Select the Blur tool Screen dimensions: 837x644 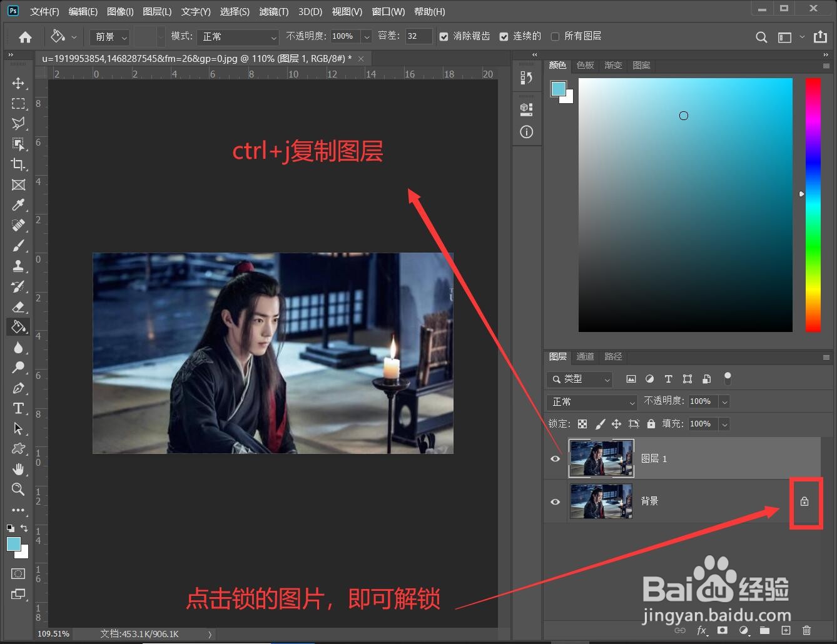pos(18,348)
